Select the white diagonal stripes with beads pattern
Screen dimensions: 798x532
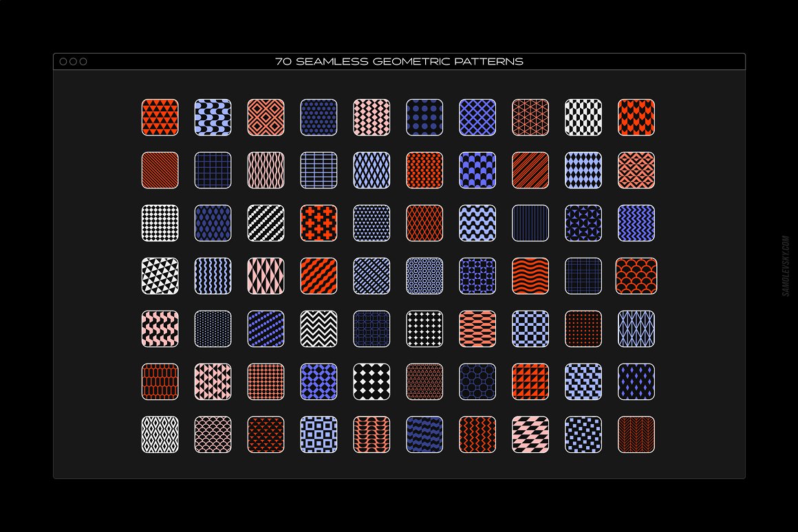(266, 223)
